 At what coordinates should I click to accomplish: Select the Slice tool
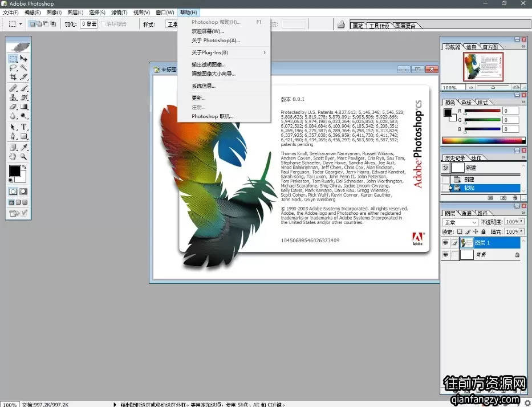[x=23, y=77]
